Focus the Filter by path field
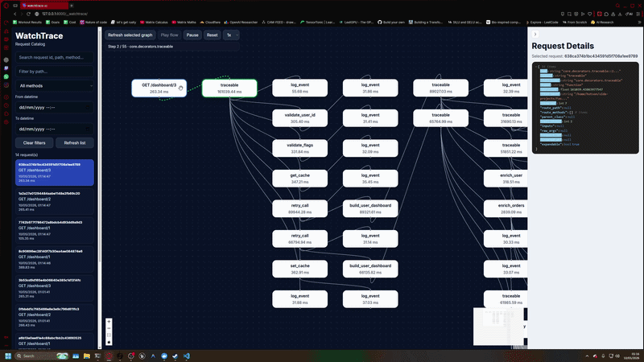The image size is (644, 362). tap(55, 72)
